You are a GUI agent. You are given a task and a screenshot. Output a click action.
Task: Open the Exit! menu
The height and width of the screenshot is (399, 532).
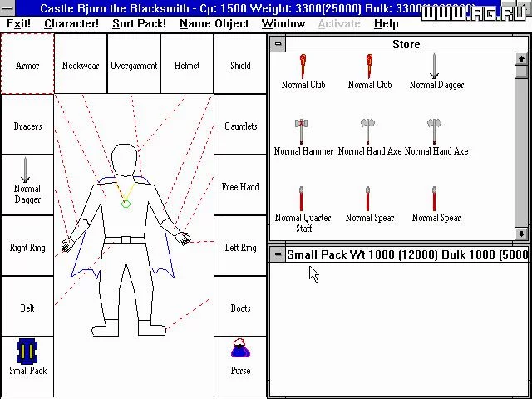click(x=18, y=24)
